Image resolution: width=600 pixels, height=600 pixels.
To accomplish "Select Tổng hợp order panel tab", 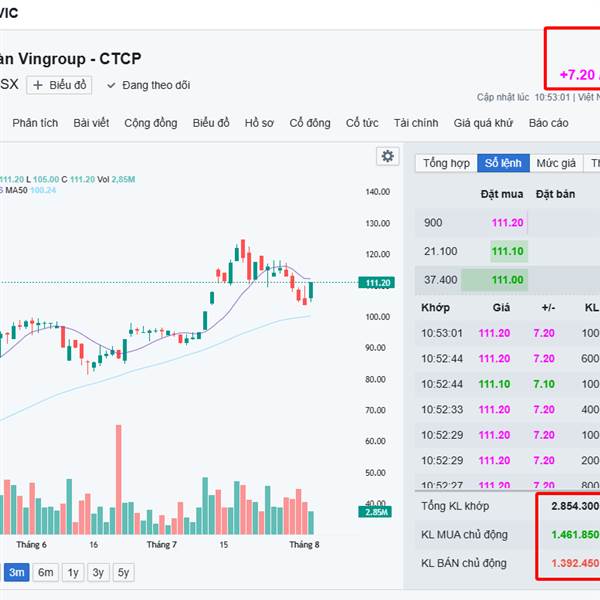I will pos(446,163).
